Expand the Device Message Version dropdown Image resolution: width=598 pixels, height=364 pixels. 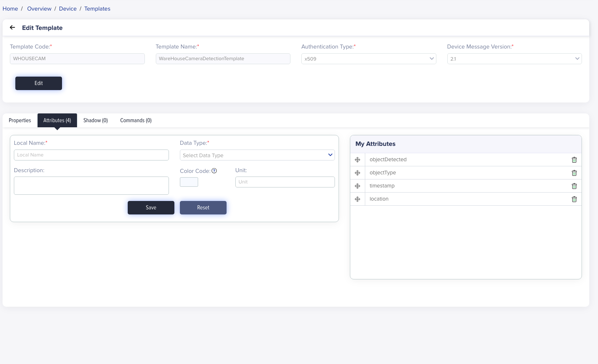pos(514,59)
